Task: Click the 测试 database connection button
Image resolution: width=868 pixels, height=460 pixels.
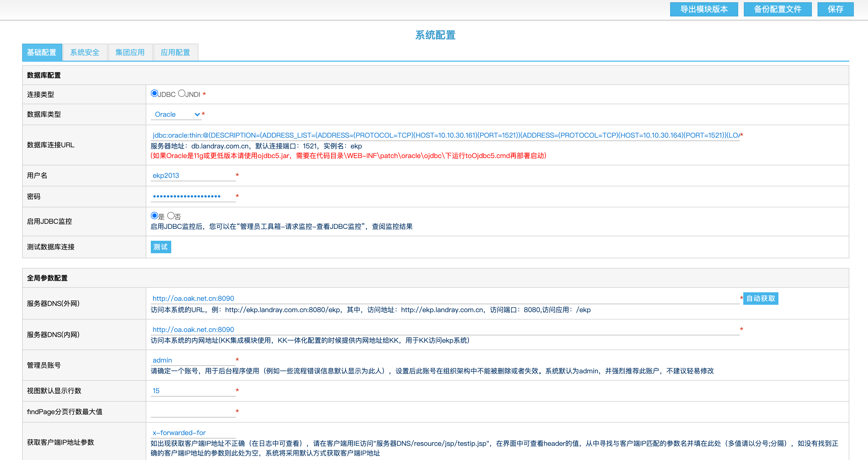Action: point(161,247)
